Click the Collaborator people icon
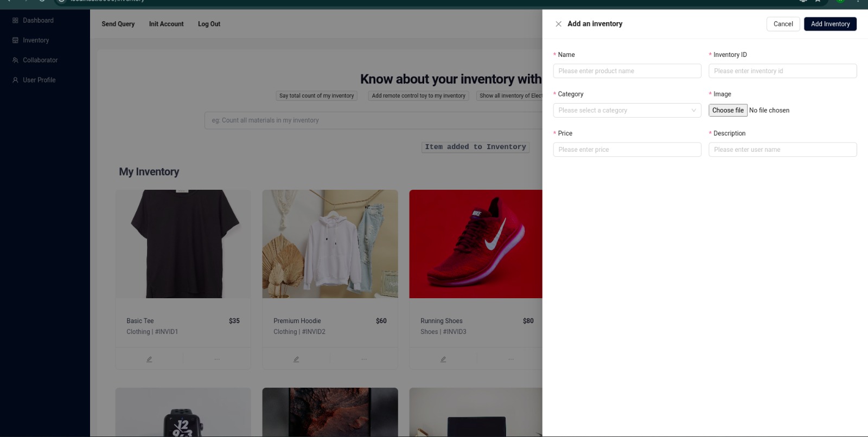 coord(15,60)
